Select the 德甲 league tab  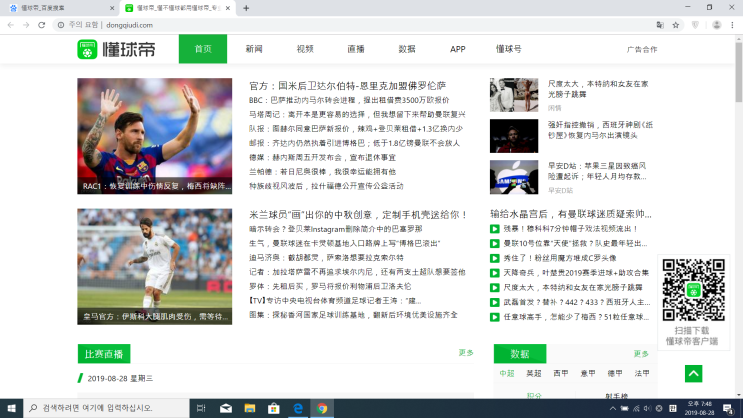click(615, 373)
